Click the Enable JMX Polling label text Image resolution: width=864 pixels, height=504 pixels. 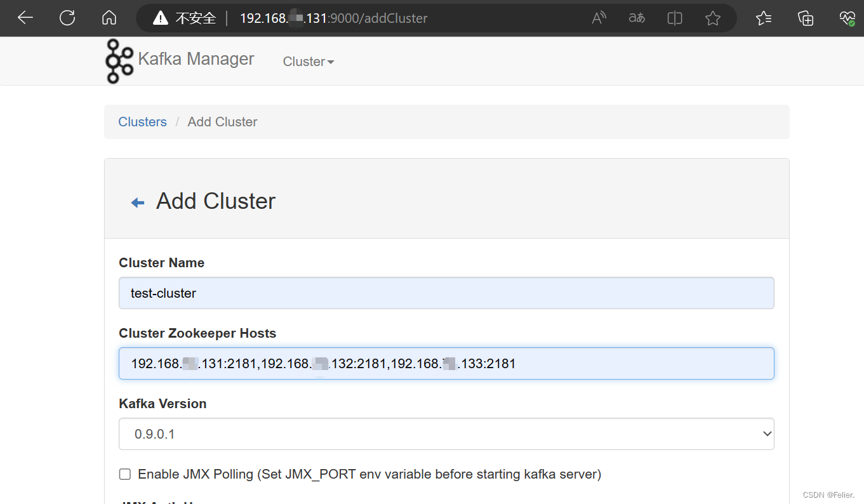pos(369,474)
